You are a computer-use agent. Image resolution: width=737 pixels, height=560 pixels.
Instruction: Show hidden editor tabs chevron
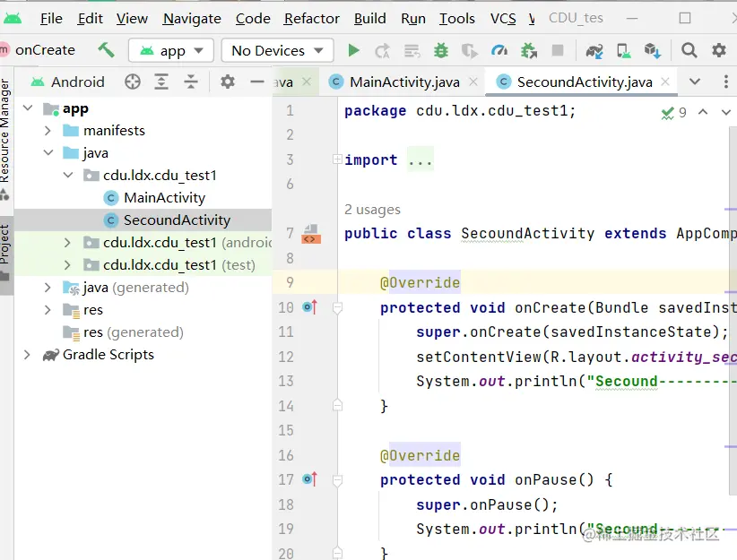[x=695, y=82]
